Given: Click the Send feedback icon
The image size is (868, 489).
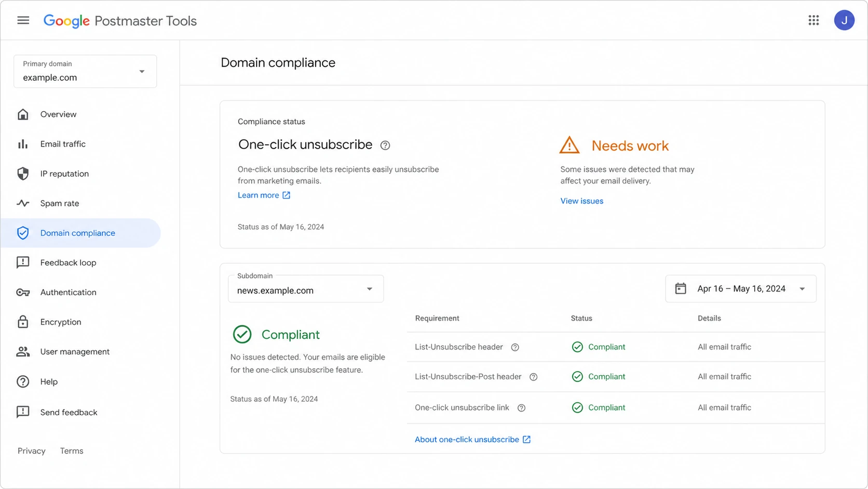Looking at the screenshot, I should [23, 412].
